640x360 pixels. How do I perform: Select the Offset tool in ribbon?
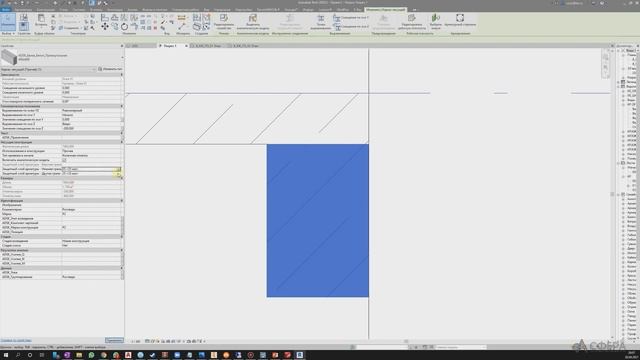coord(115,18)
